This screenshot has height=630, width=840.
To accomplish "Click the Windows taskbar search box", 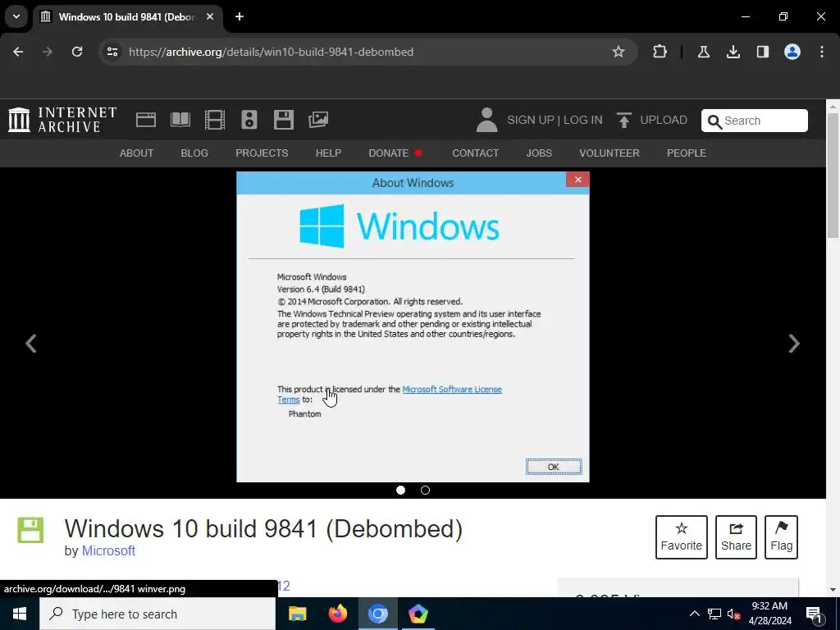I will (157, 614).
